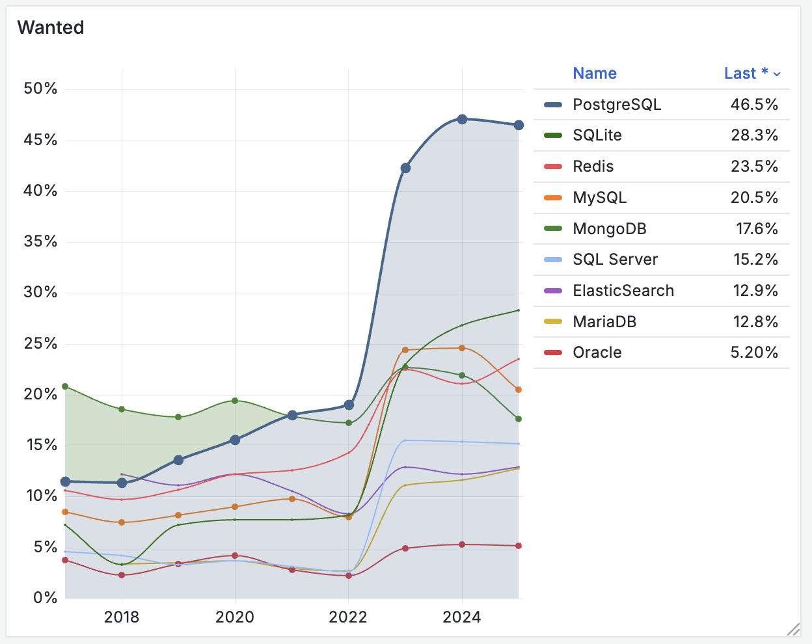Click MySQL's 2023 data point on the chart

(405, 349)
